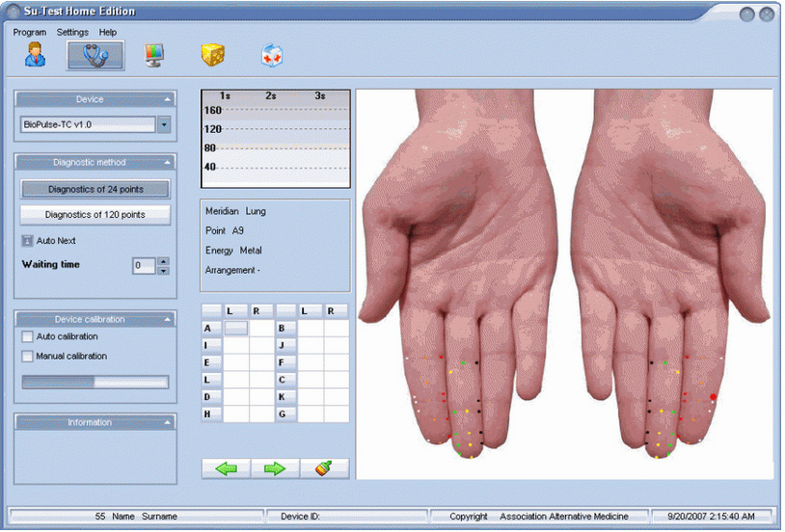Open the patient profile icon

click(x=35, y=56)
